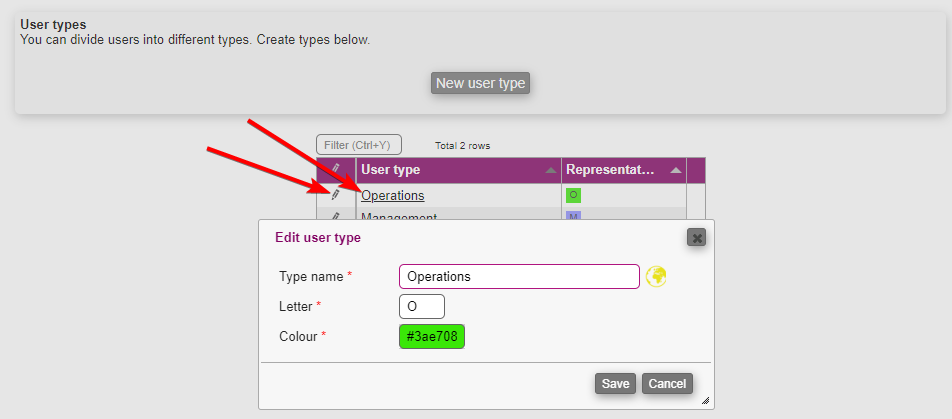This screenshot has width=952, height=419.
Task: Click the pencil icon in the table header
Action: pyautogui.click(x=336, y=170)
